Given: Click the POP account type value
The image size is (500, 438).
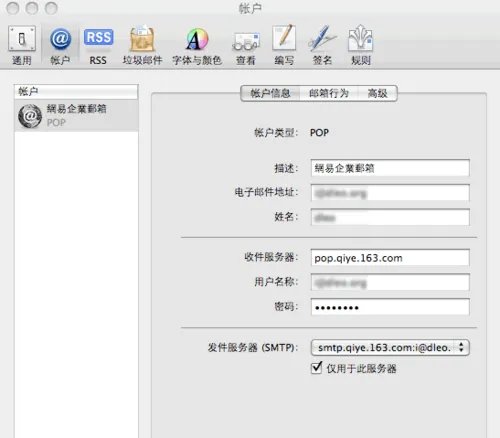Looking at the screenshot, I should 319,133.
